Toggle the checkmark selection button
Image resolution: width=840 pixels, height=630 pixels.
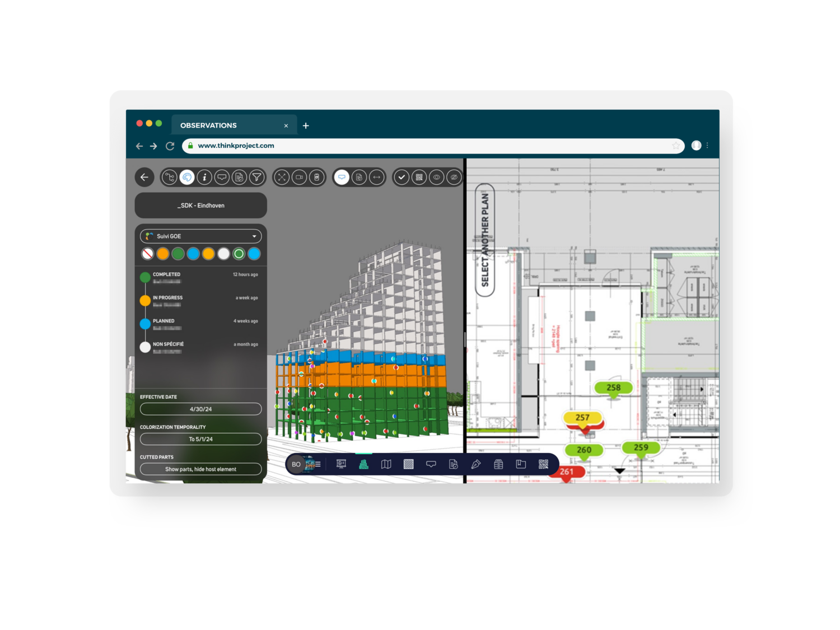tap(402, 178)
